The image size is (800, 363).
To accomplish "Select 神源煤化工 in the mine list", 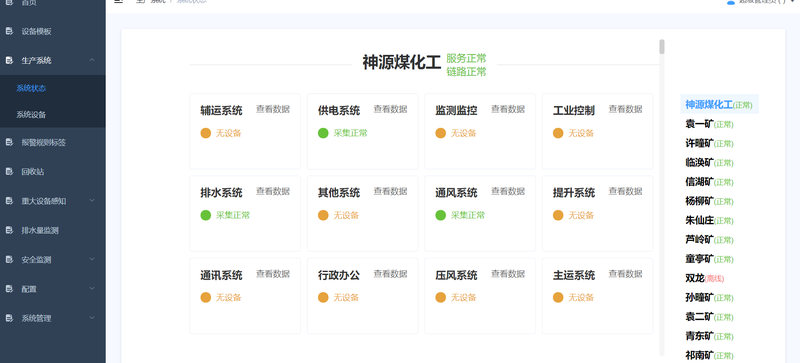I will click(719, 105).
